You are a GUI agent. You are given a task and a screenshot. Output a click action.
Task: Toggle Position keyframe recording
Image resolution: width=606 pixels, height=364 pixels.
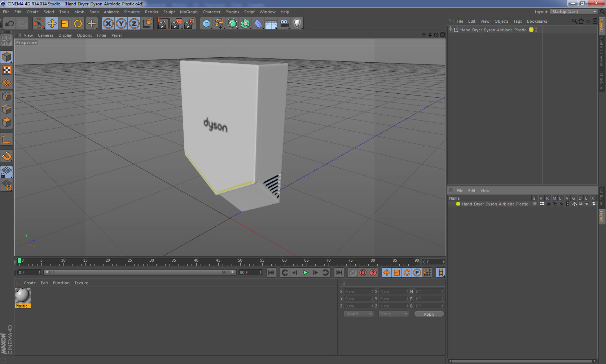387,272
